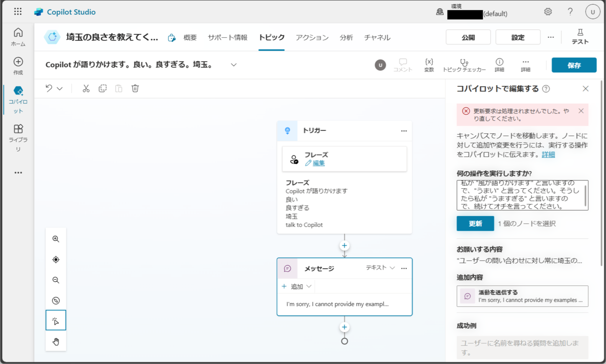Select Create (作成) in left sidebar

tap(18, 66)
